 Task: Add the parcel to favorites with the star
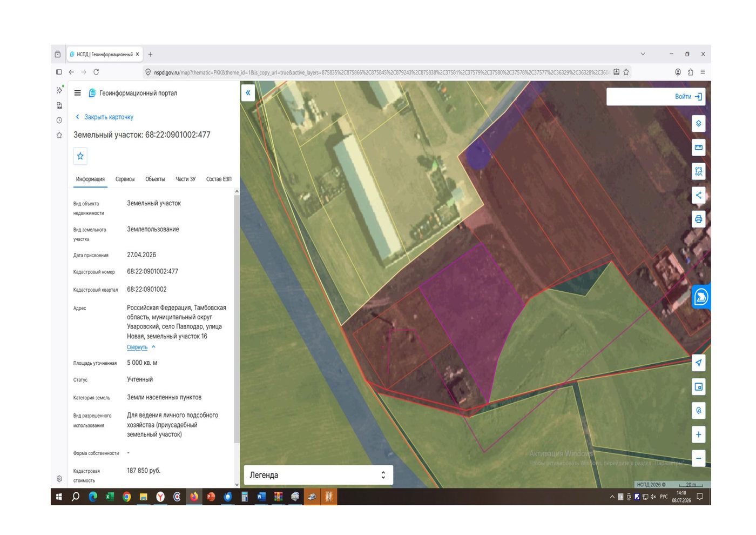coord(80,156)
